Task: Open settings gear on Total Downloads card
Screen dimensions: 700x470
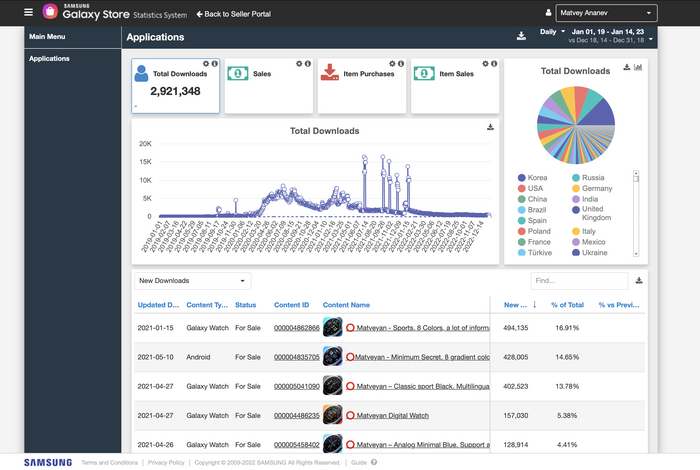Action: [x=206, y=64]
